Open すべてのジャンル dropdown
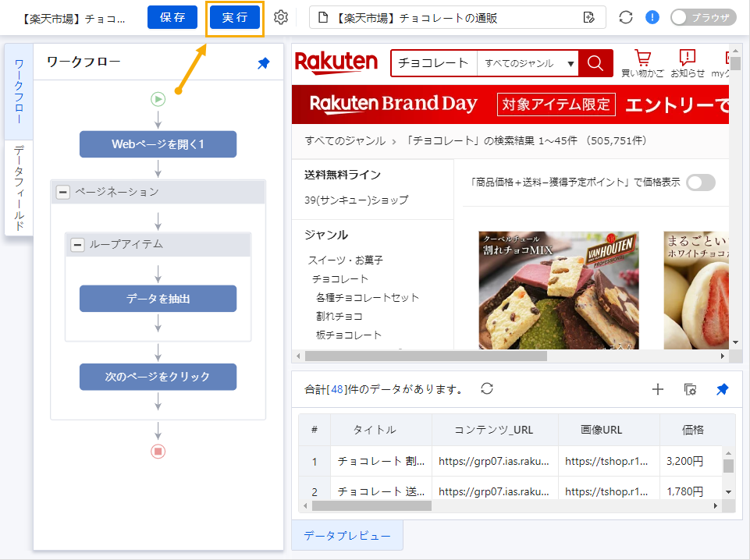Screen dimensions: 750x560 point(528,63)
